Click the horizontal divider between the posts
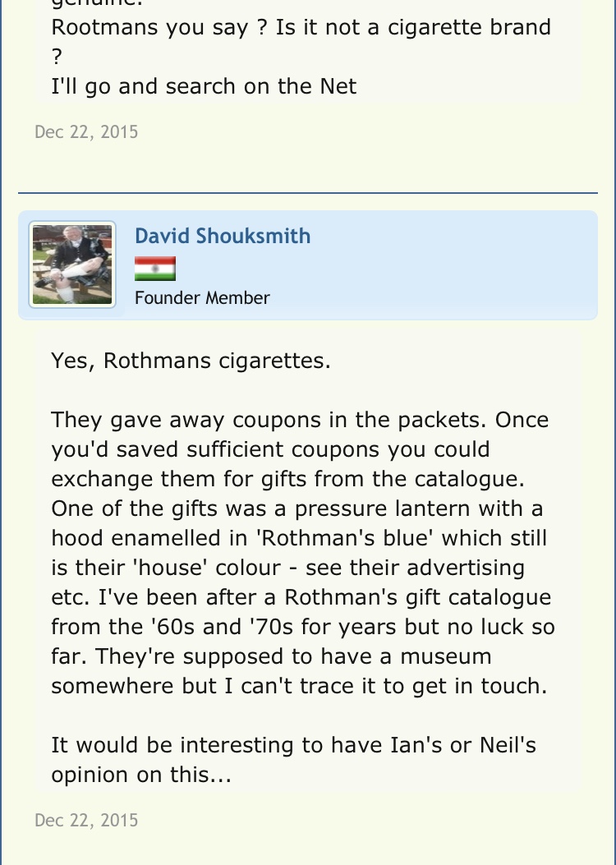The width and height of the screenshot is (616, 865). pyautogui.click(x=307, y=193)
